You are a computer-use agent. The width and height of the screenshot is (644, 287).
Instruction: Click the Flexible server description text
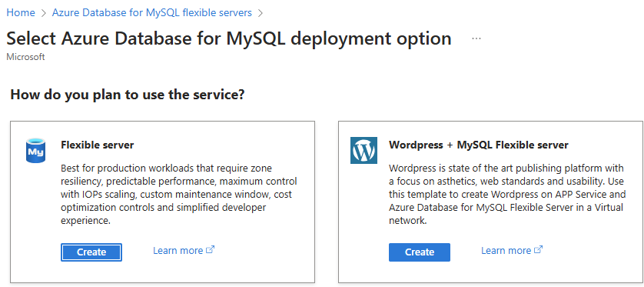pos(178,195)
